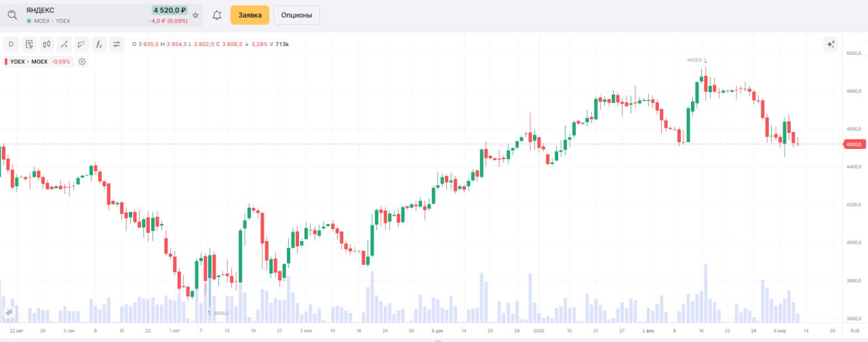Click the tag icon at chart bottom-left
Screen dimensions: 868x342
point(9,312)
